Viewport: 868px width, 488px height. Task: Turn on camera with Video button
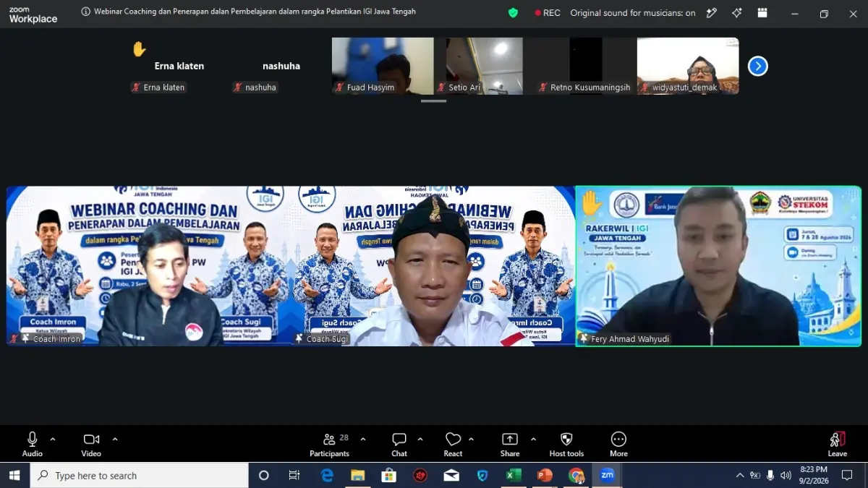click(x=91, y=444)
